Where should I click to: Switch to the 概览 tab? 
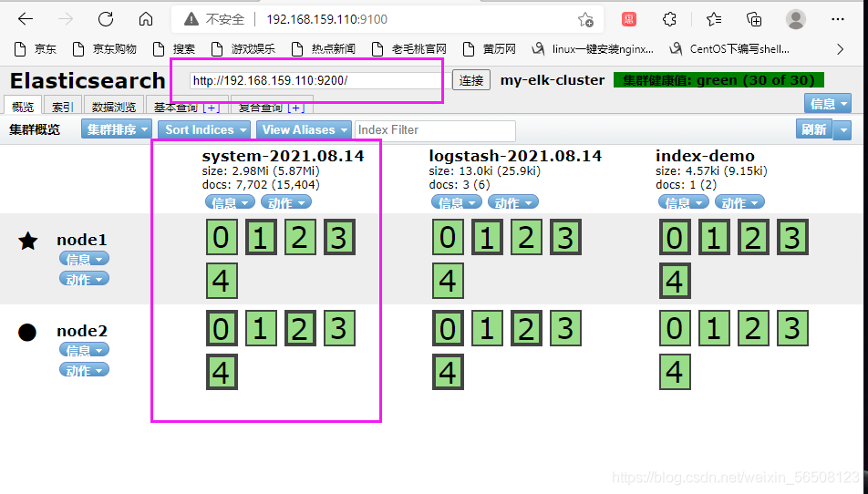(x=23, y=107)
